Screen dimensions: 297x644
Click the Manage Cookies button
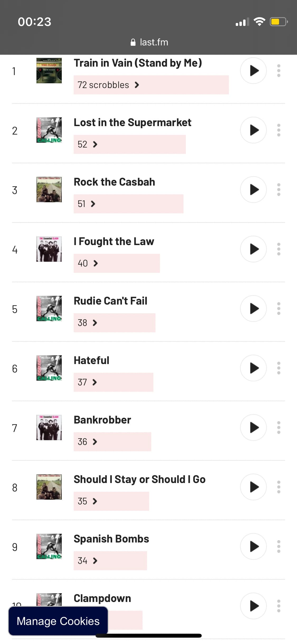[58, 621]
